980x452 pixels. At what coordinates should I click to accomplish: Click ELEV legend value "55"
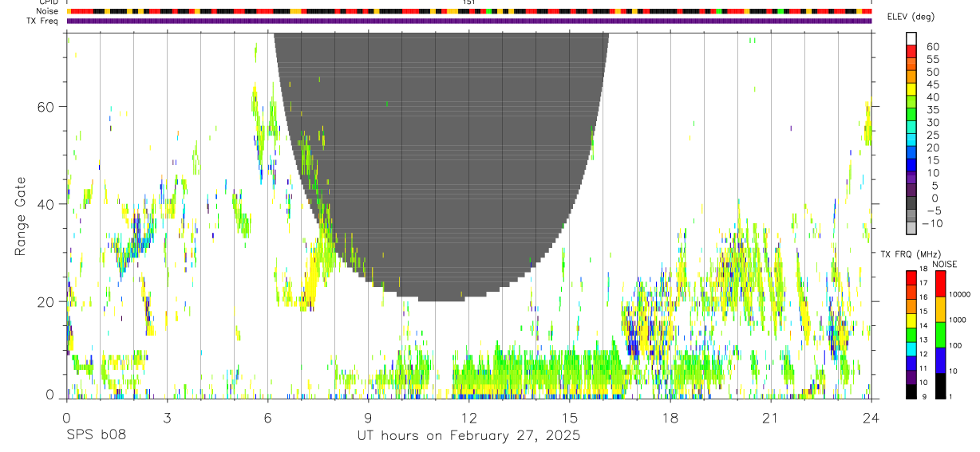coord(933,60)
